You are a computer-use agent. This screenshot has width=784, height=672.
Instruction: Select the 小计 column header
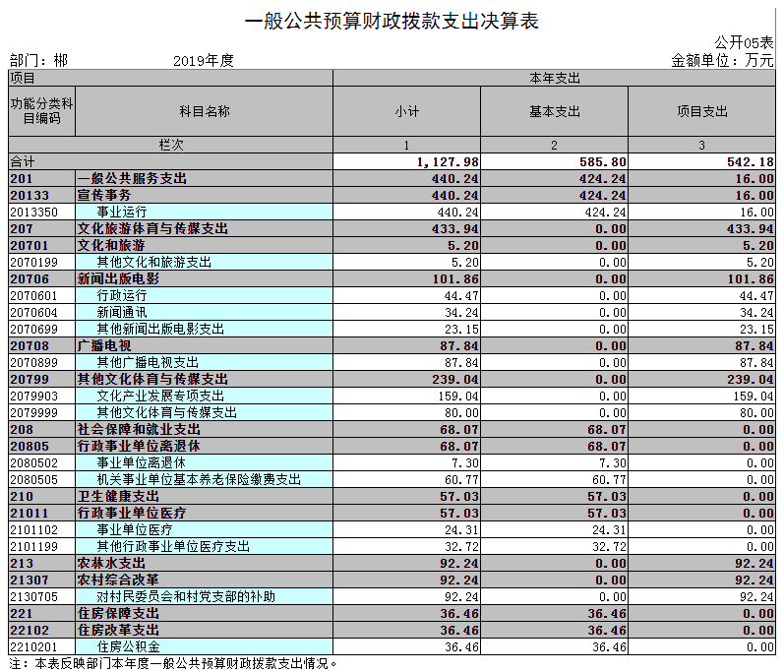(406, 111)
